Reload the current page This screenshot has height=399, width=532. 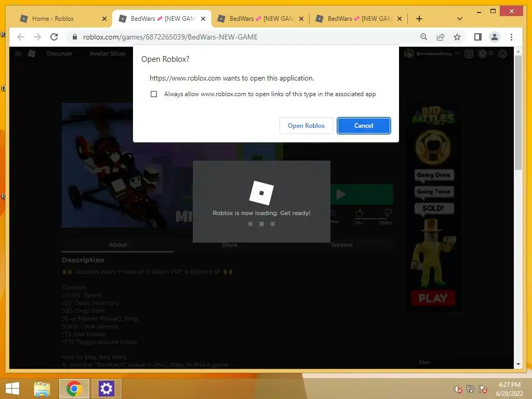click(54, 37)
